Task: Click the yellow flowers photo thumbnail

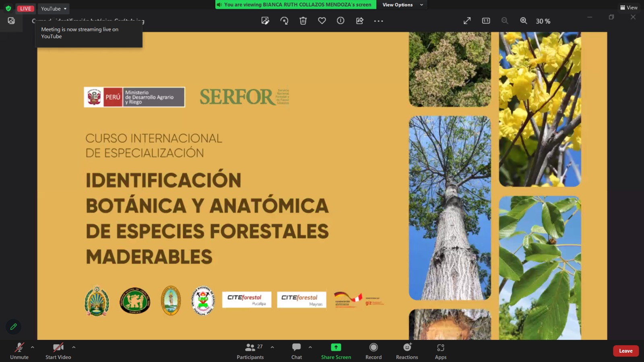Action: (540, 109)
